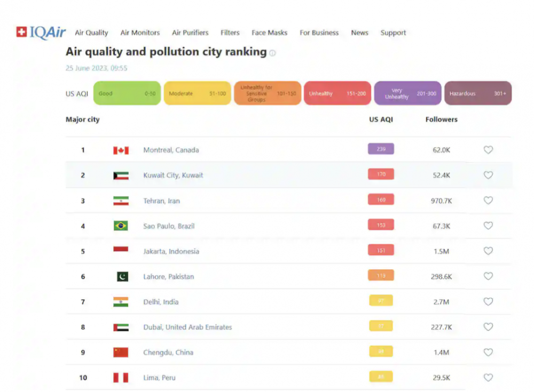Click the IQAir logo
534x392 pixels.
[41, 33]
